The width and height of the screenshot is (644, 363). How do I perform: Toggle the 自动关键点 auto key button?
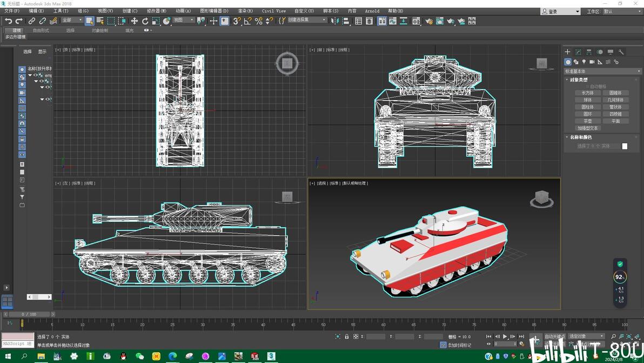point(555,336)
